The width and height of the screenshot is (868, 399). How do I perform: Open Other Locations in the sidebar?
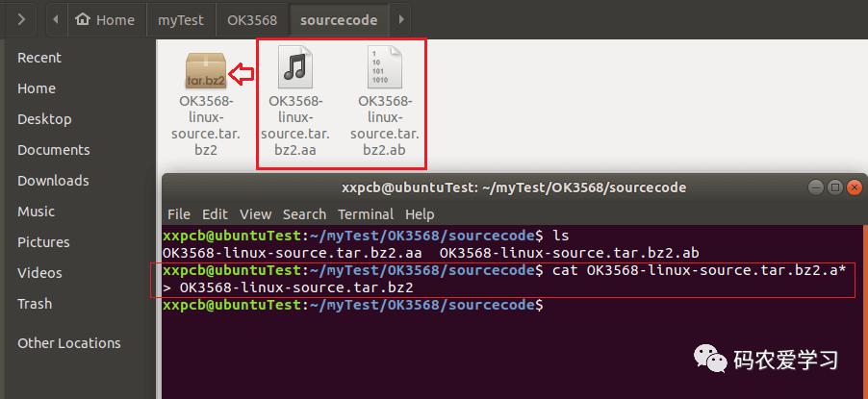pyautogui.click(x=68, y=343)
